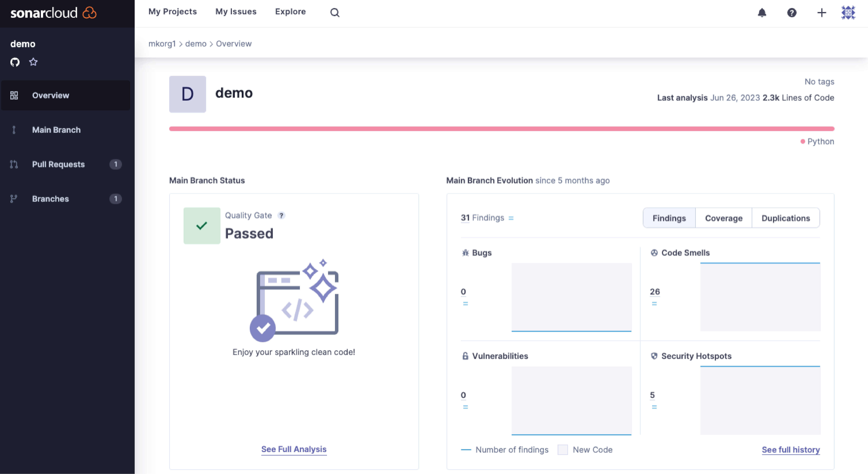This screenshot has height=474, width=868.
Task: Toggle the New Code checkbox in legend
Action: 562,449
